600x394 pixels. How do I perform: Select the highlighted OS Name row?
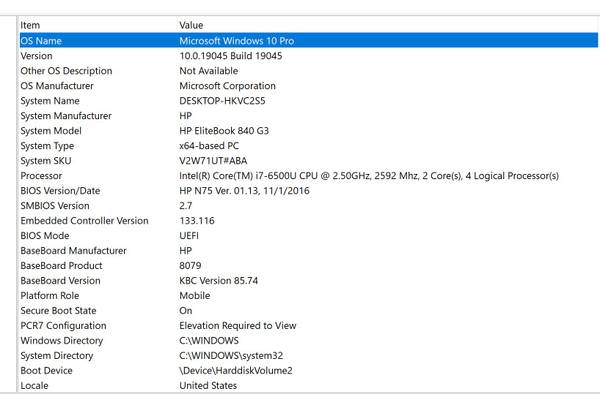pyautogui.click(x=308, y=41)
